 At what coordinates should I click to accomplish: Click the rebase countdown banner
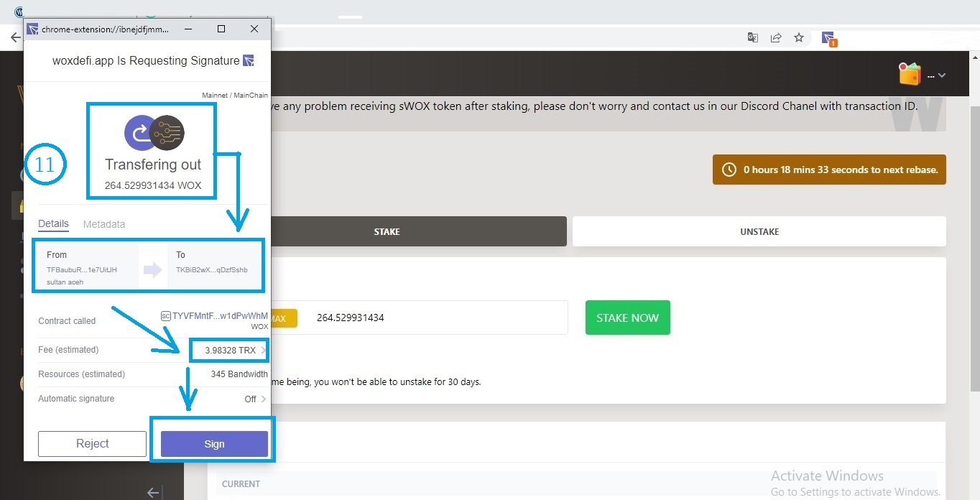pos(829,170)
